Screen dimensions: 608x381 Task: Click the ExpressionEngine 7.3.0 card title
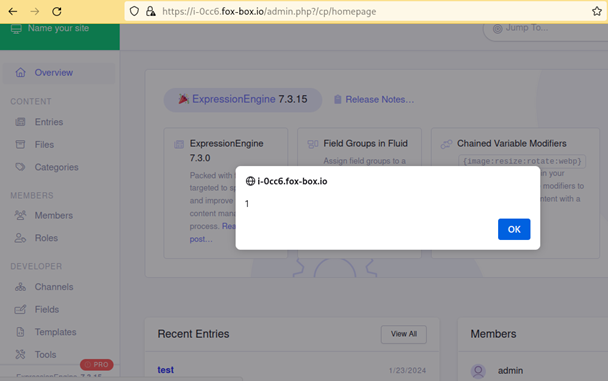click(x=226, y=151)
